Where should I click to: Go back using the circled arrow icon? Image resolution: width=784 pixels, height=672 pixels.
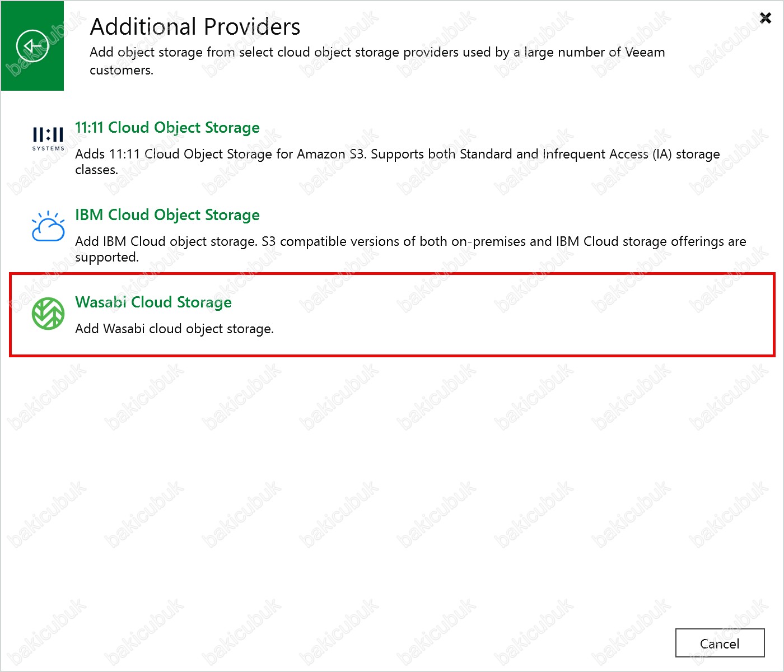[32, 46]
